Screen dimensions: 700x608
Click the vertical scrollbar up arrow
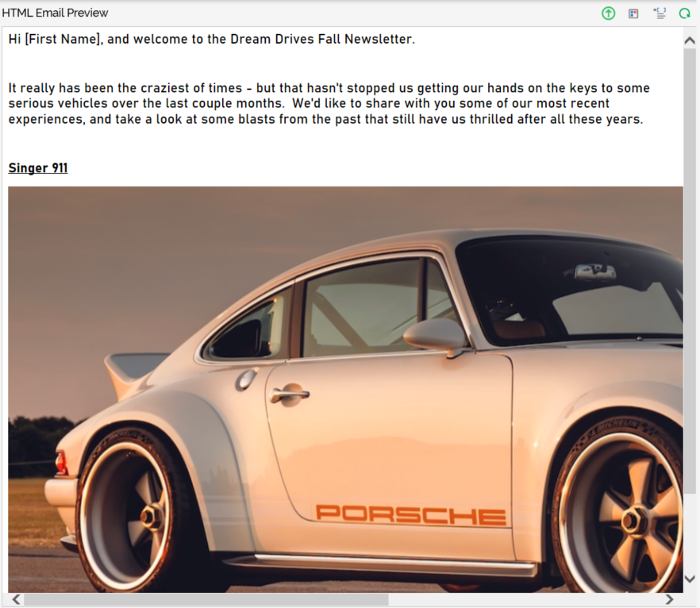tap(689, 40)
